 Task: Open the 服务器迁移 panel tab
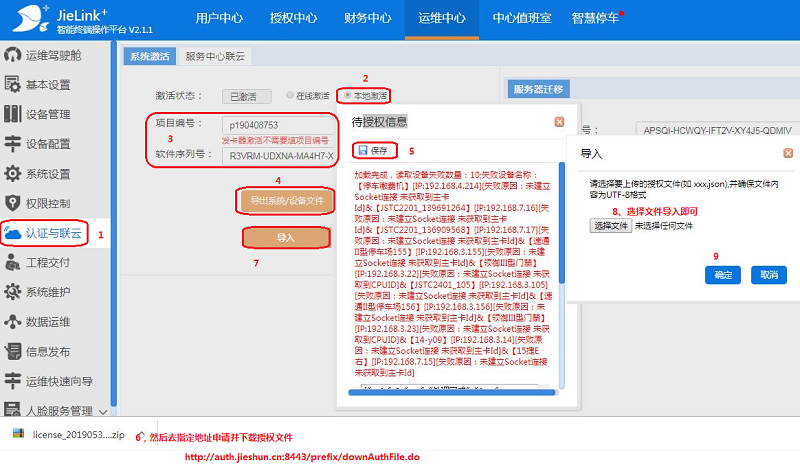click(x=538, y=89)
